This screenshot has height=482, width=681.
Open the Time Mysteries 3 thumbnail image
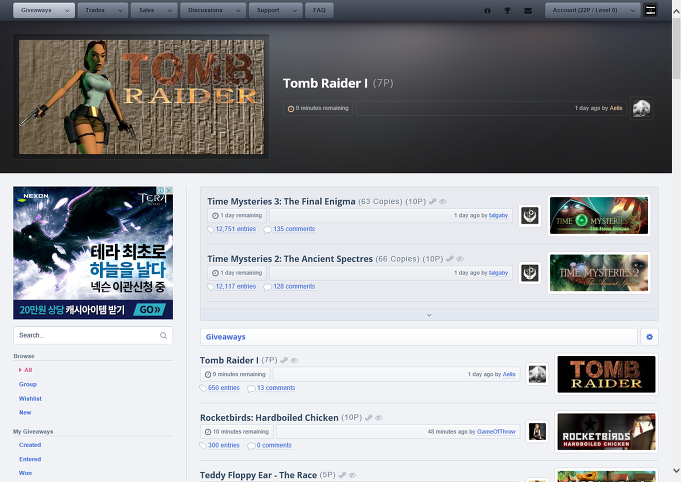[599, 215]
